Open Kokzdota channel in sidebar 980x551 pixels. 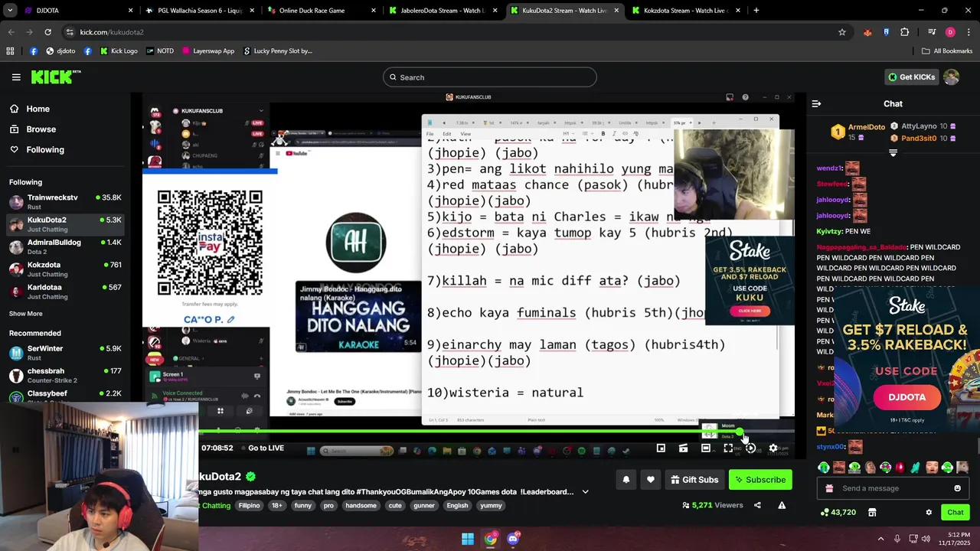pos(65,269)
